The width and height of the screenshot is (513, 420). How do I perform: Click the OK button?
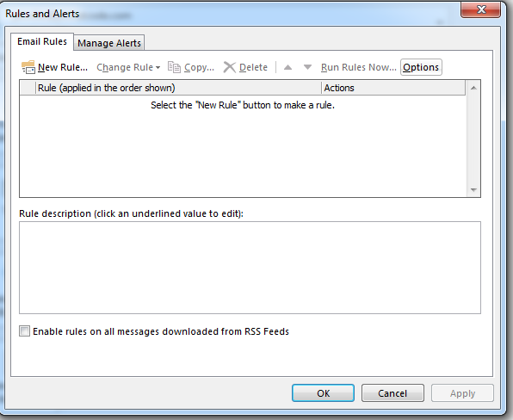point(323,392)
